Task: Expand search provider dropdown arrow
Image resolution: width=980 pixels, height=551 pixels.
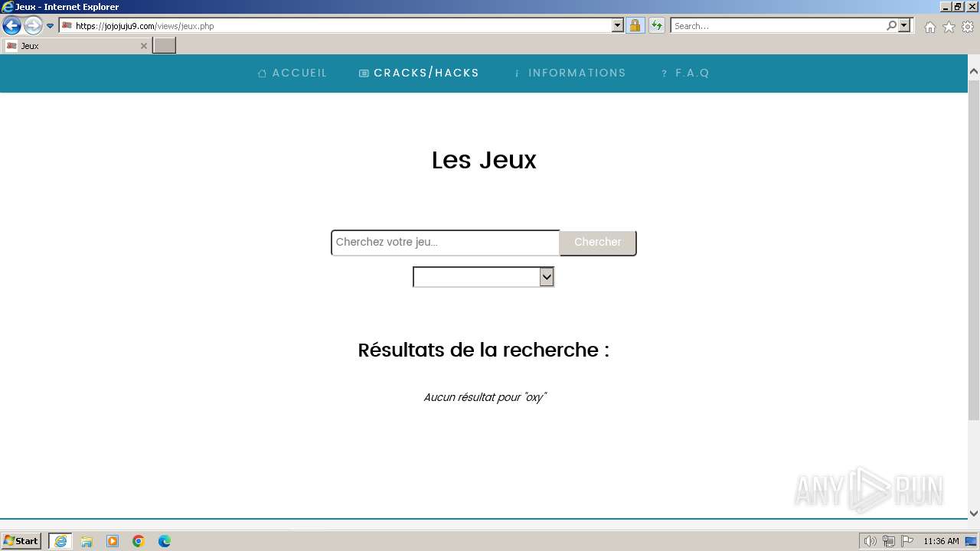Action: tap(904, 26)
